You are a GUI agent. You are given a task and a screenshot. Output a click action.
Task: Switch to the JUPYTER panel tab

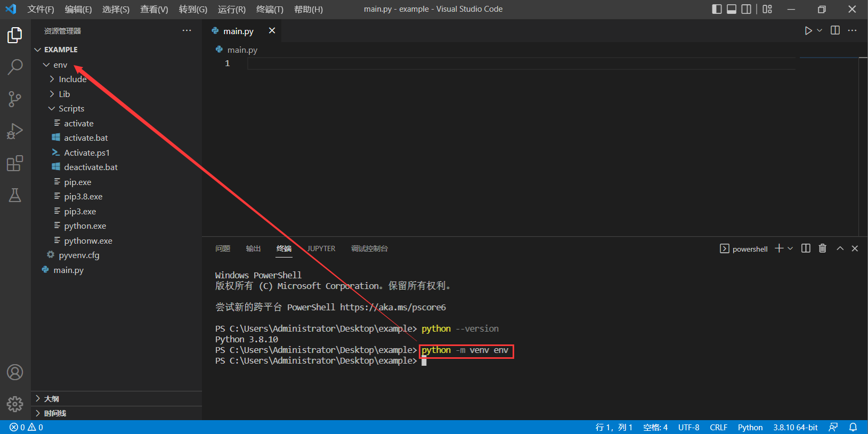[321, 248]
